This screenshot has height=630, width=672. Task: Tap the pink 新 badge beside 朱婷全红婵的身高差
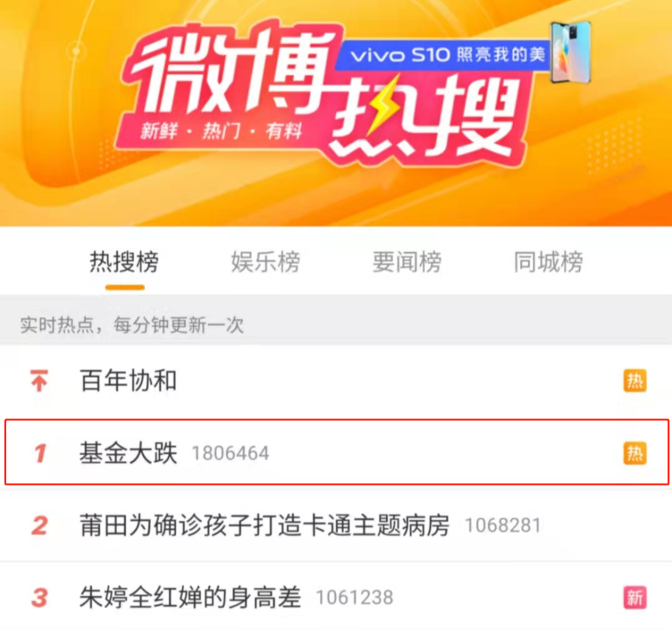(635, 598)
